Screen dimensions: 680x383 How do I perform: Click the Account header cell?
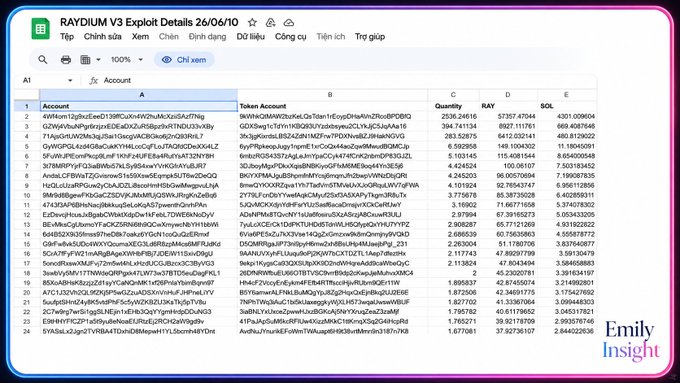[x=139, y=106]
